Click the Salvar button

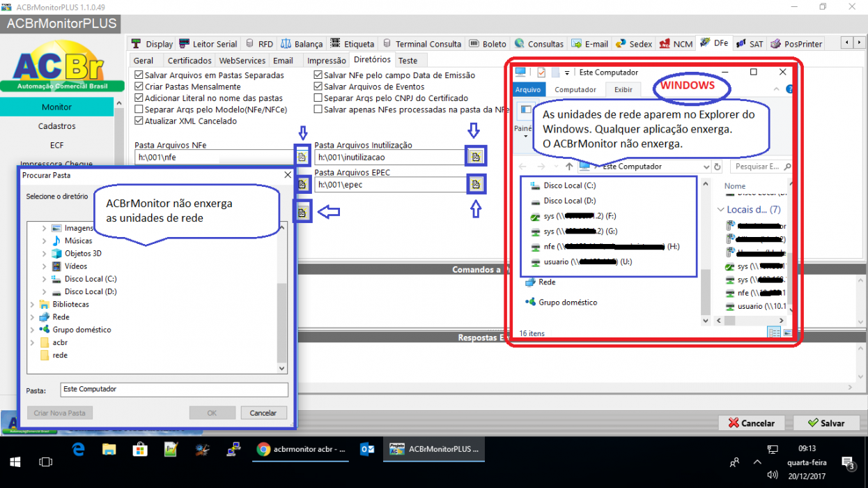pyautogui.click(x=826, y=422)
